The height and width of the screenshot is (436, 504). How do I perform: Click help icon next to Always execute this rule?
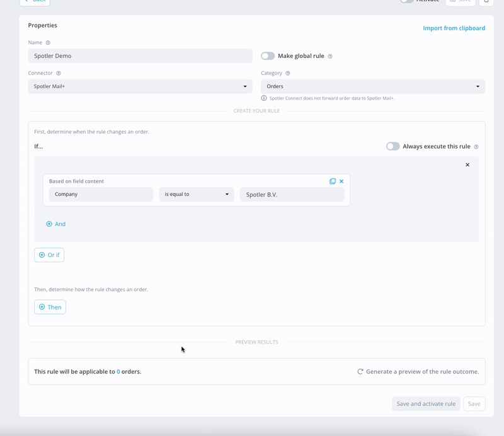(476, 147)
